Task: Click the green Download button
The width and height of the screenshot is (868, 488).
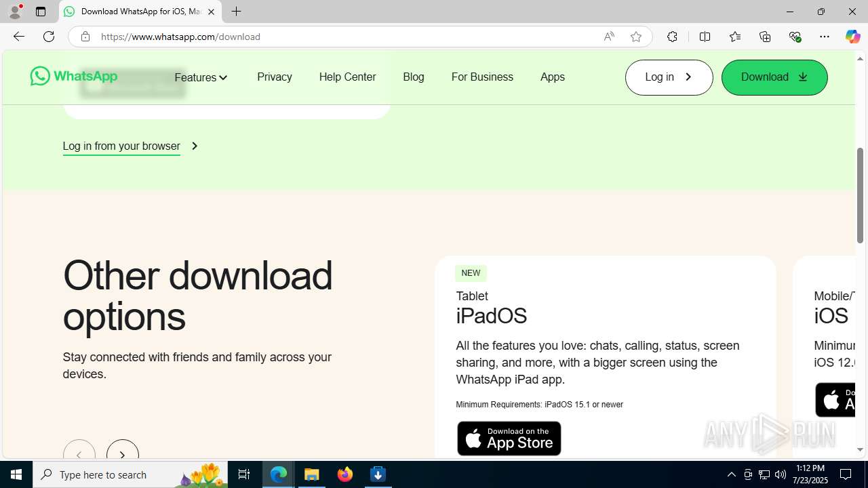Action: pyautogui.click(x=774, y=77)
